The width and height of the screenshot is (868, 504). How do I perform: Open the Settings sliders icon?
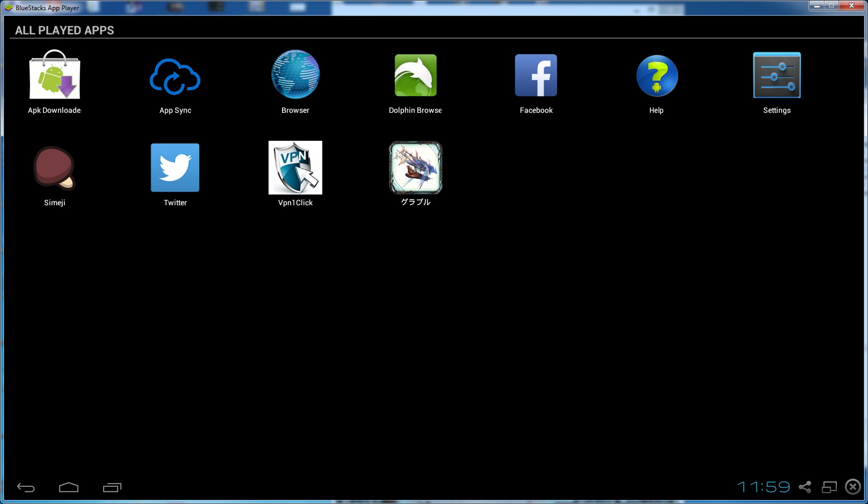pos(777,75)
